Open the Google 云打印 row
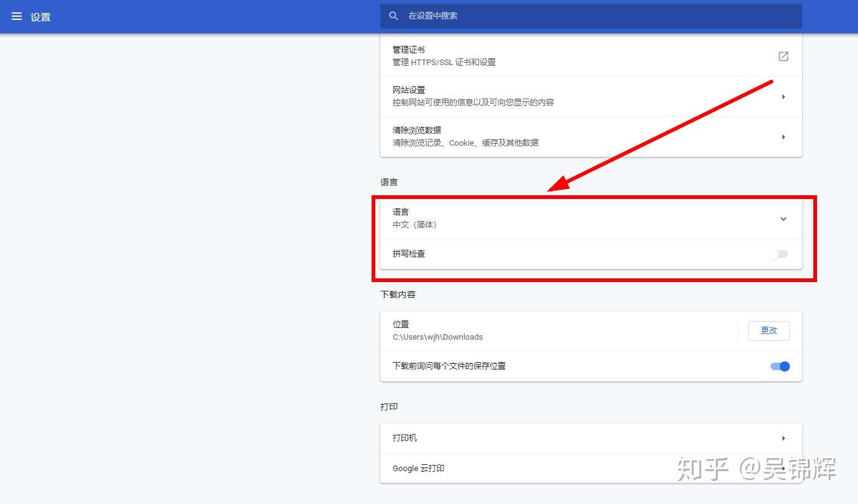The height and width of the screenshot is (504, 858). 591,468
